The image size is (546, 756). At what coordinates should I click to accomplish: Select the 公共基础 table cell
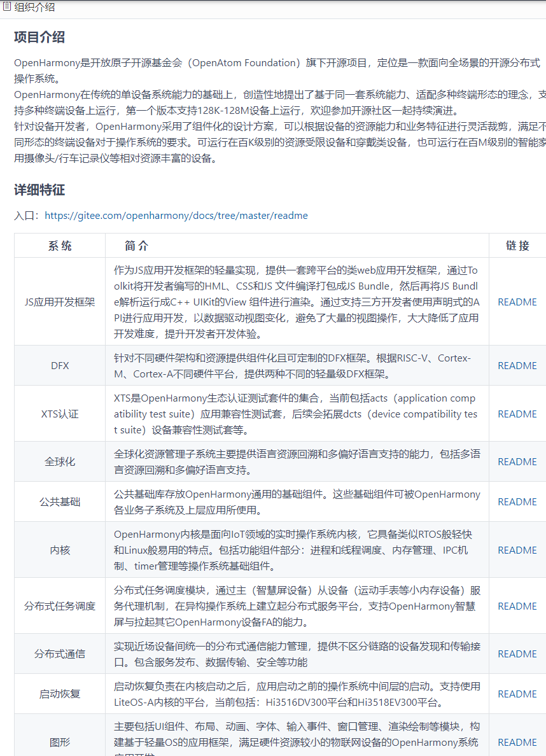(x=60, y=501)
